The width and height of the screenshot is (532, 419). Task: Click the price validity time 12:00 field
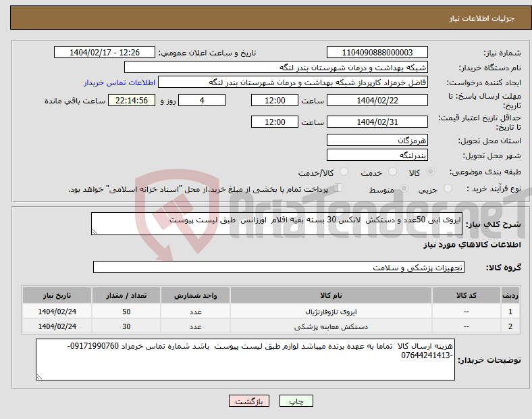click(275, 122)
